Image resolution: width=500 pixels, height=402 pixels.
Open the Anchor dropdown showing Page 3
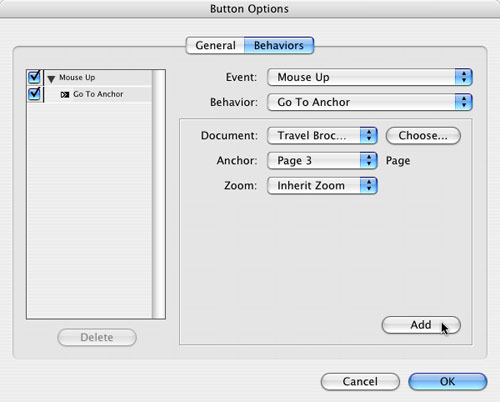coord(322,160)
